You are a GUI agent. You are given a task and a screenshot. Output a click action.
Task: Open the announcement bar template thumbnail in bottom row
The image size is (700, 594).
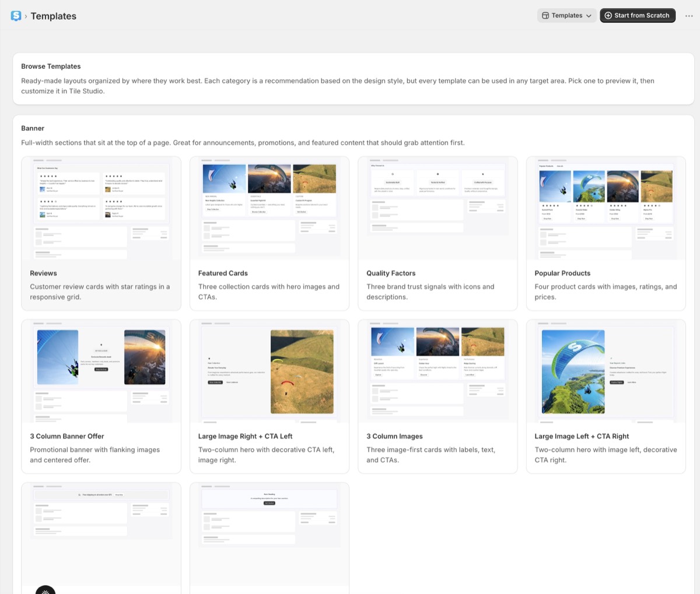tap(101, 535)
